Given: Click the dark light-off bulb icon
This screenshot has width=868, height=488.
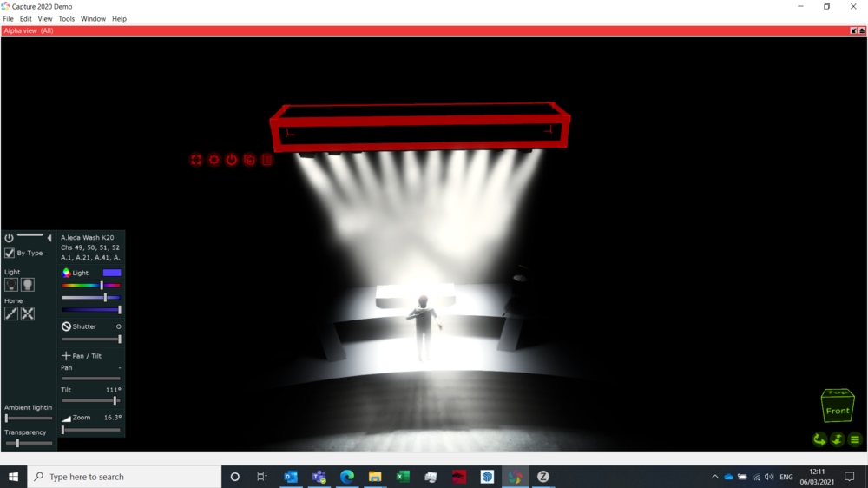Looking at the screenshot, I should [11, 285].
